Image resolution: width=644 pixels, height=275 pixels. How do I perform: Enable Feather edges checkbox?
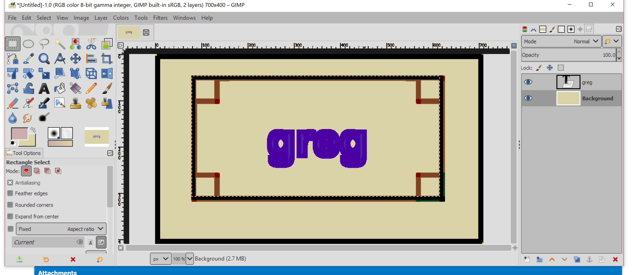10,193
